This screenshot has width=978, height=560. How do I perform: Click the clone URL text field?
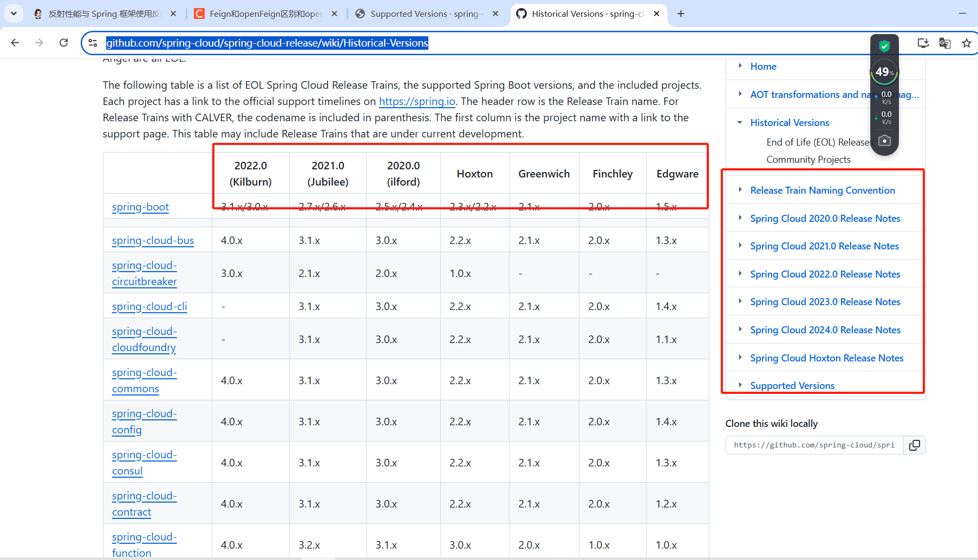[x=814, y=445]
